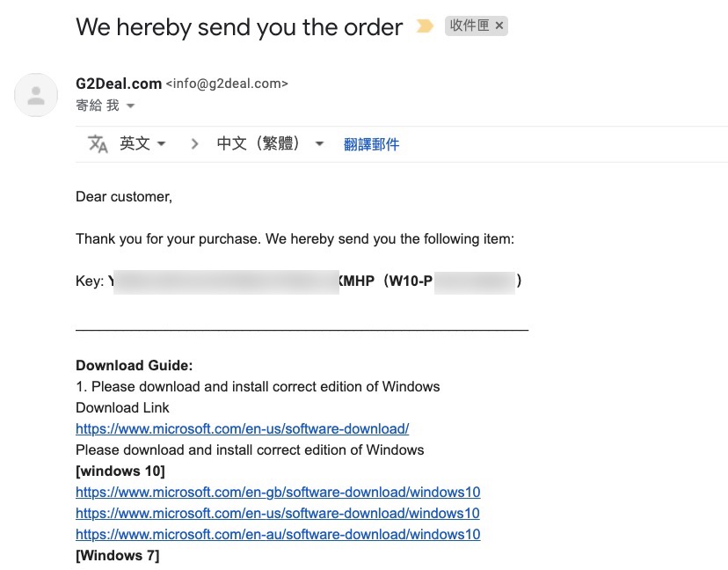The image size is (728, 570).
Task: Open the en-gb windows10 download link
Action: tap(278, 493)
